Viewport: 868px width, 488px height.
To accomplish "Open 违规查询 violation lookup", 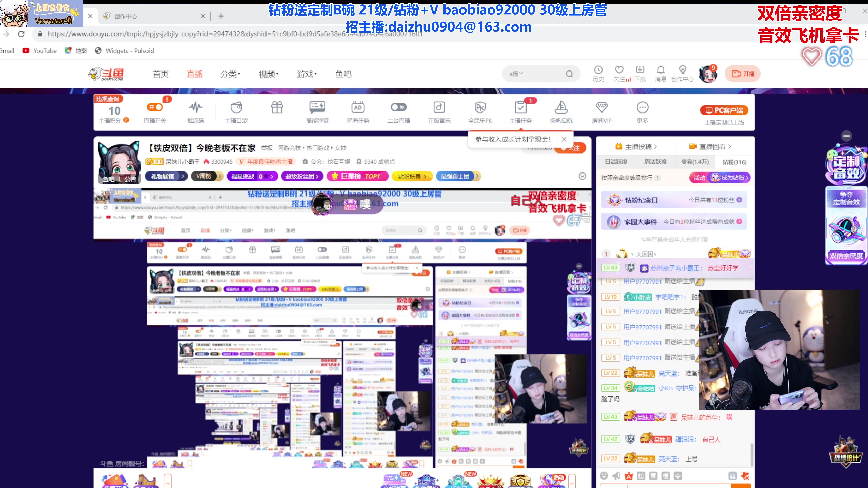I will coord(108,99).
